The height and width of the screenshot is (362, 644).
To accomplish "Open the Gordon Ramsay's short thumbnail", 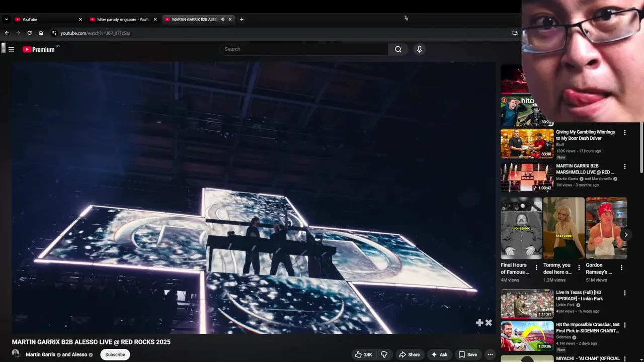I will click(x=606, y=228).
